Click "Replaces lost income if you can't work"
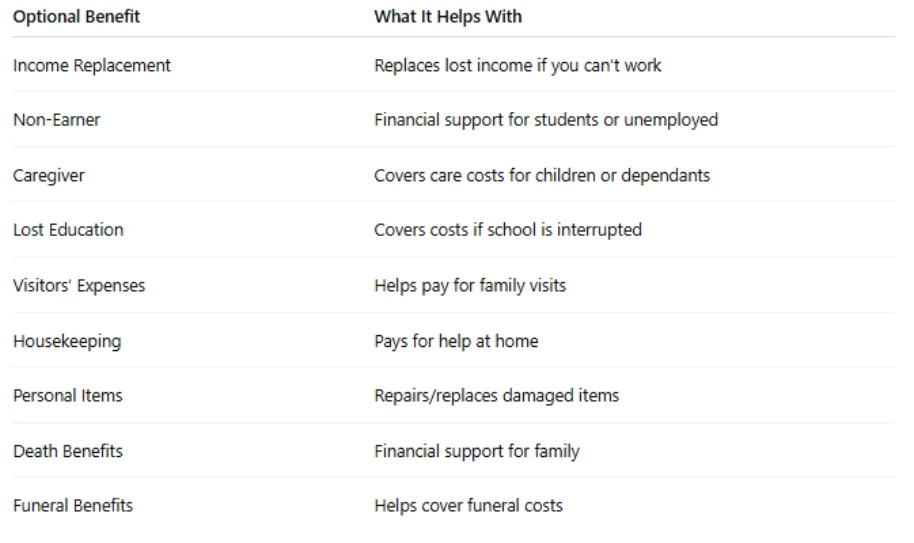914x543 pixels. point(518,66)
